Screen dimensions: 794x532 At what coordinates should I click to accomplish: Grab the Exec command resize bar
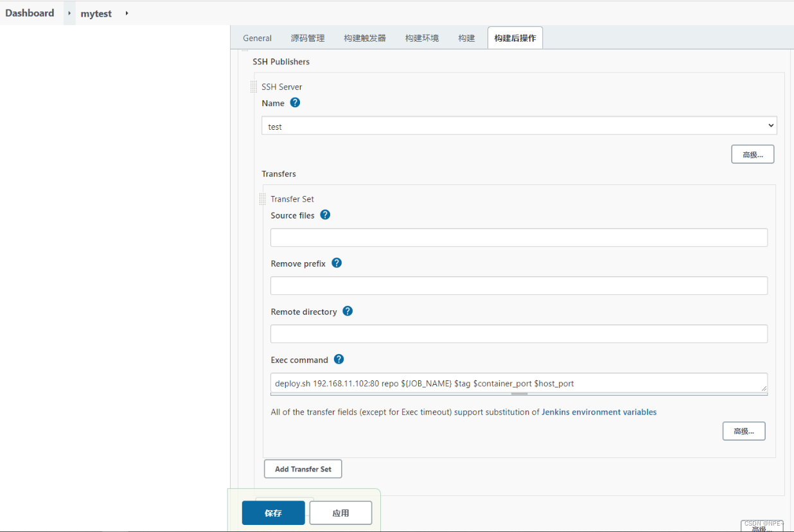point(519,394)
